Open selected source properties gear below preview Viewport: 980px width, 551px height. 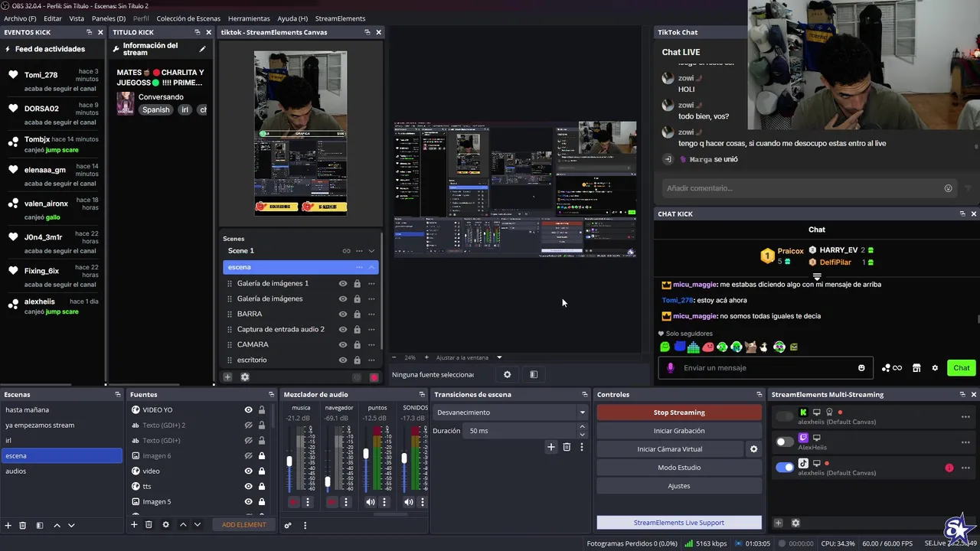[507, 374]
